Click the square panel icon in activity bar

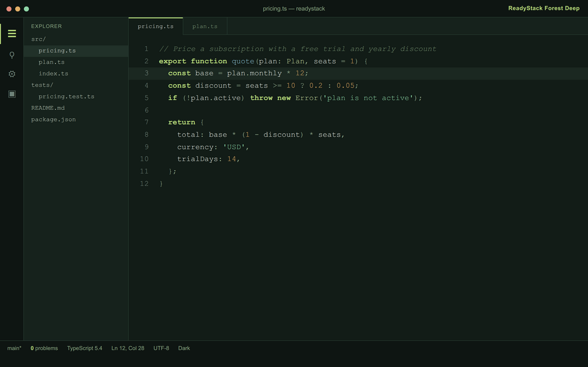[x=12, y=94]
